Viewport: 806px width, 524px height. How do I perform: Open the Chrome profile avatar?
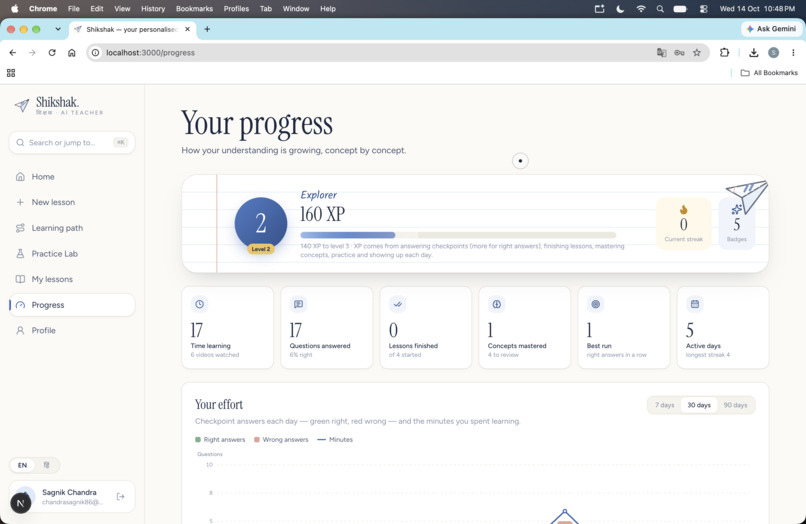tap(774, 52)
